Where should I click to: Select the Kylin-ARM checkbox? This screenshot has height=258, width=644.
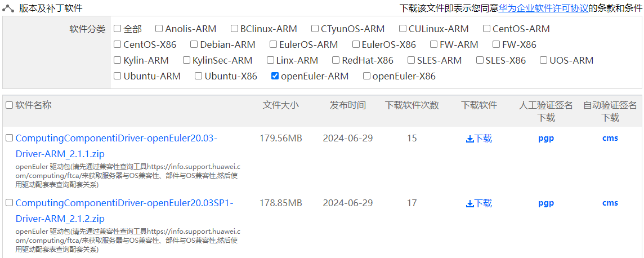118,60
